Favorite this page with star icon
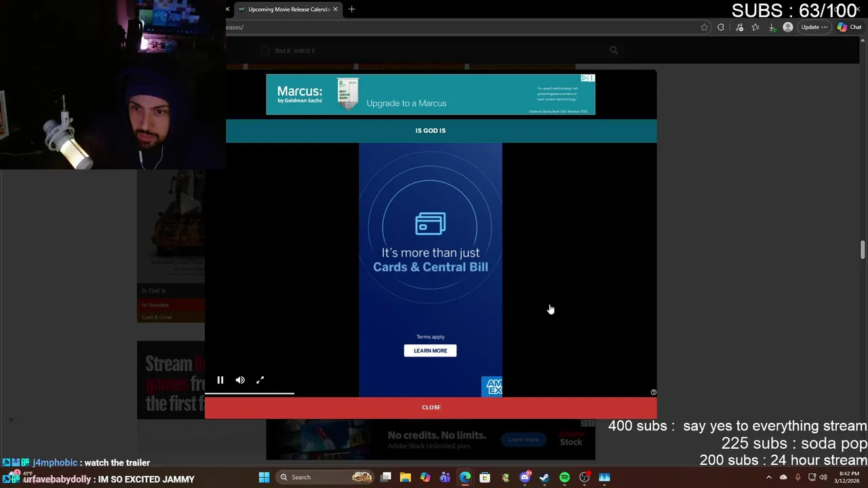868x488 pixels. tap(705, 27)
